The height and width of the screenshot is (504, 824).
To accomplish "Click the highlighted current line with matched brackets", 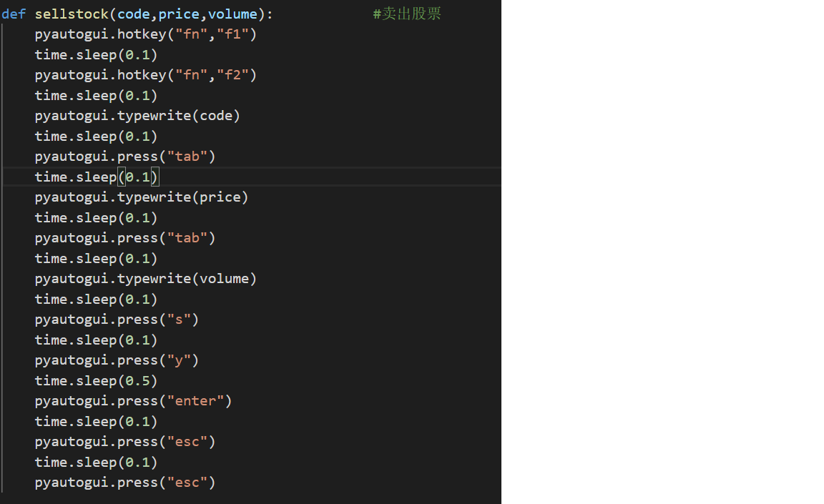I will coord(97,177).
